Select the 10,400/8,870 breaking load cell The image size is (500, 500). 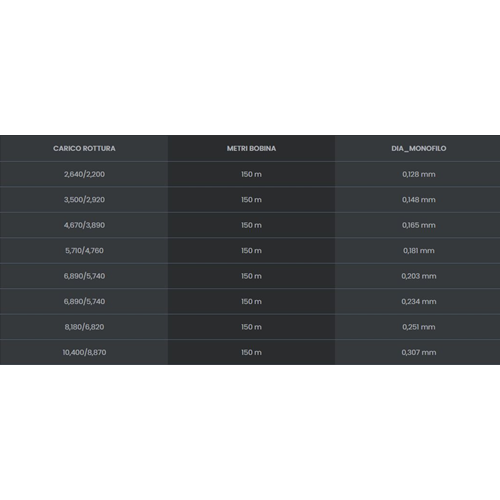click(x=84, y=352)
